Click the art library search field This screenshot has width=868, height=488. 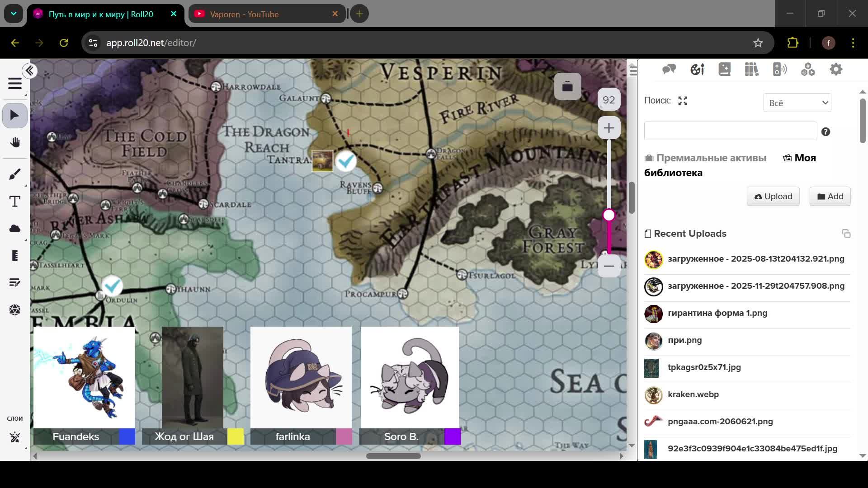730,131
